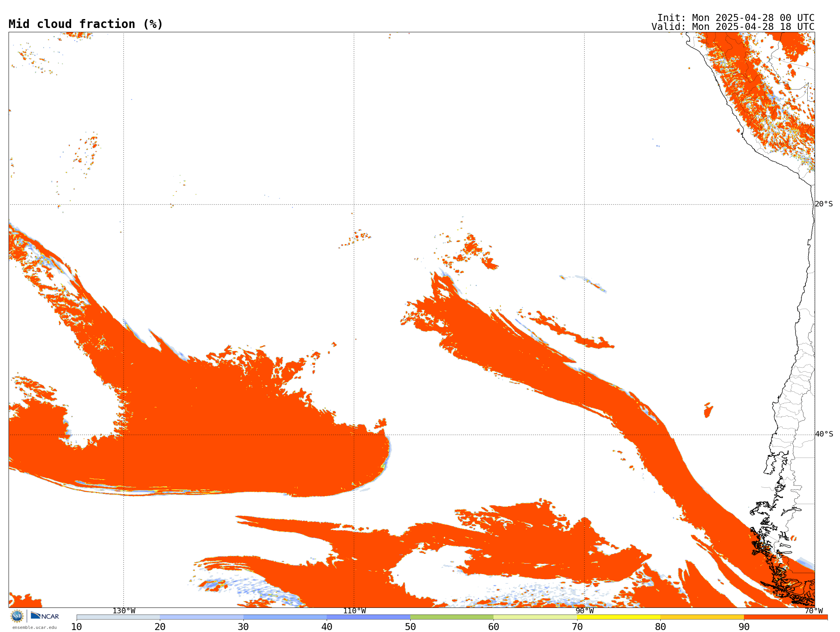Click the colorbar tick label 90

(x=744, y=627)
